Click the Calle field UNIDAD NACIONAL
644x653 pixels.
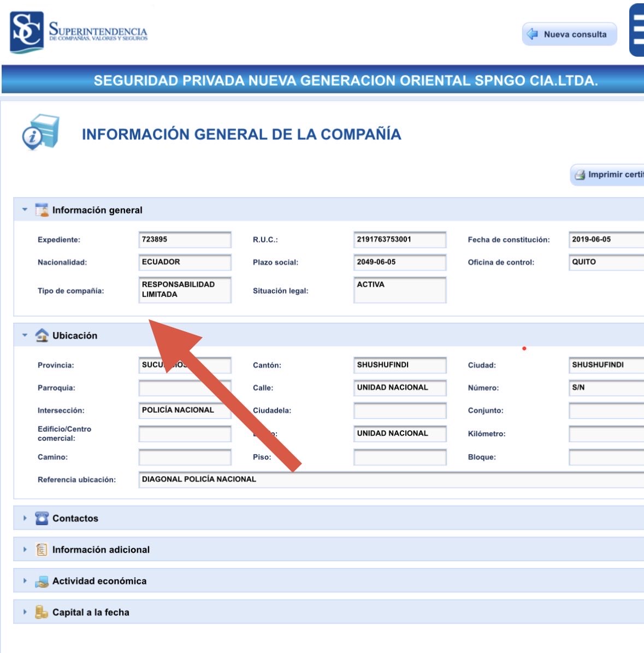coord(400,387)
